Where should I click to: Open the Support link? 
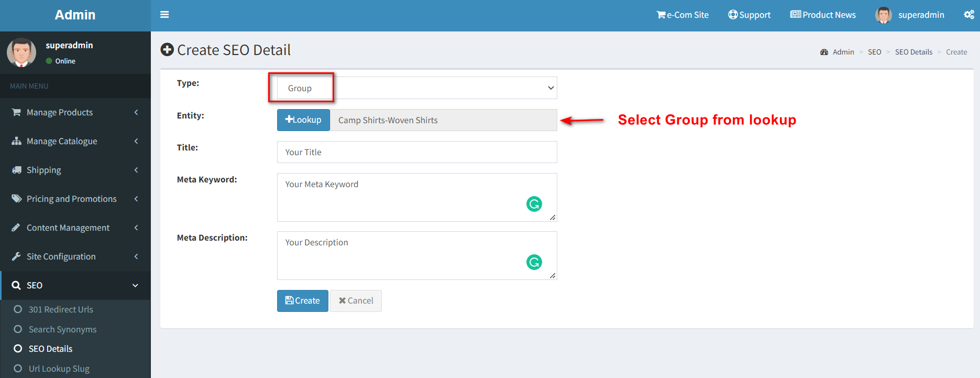[x=750, y=15]
